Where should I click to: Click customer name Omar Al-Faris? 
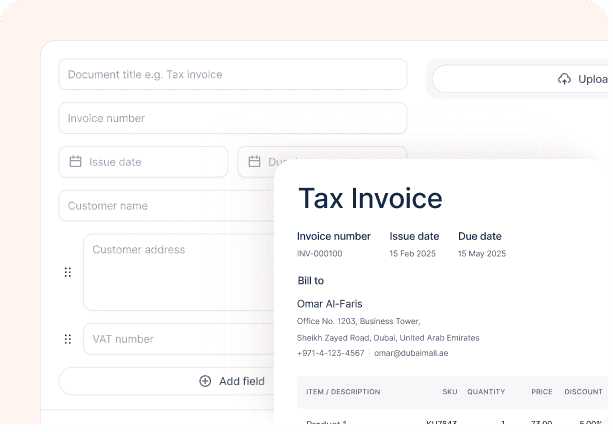click(x=330, y=304)
